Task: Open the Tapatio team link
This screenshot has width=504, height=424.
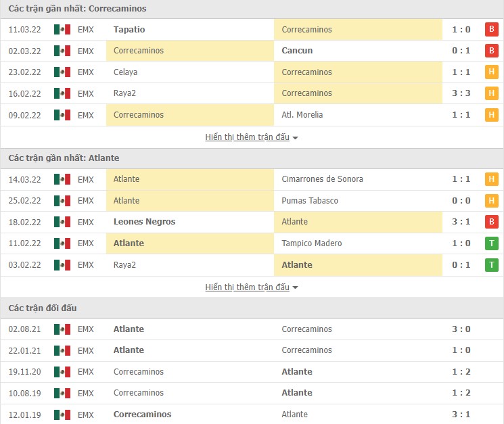Action: (x=129, y=30)
